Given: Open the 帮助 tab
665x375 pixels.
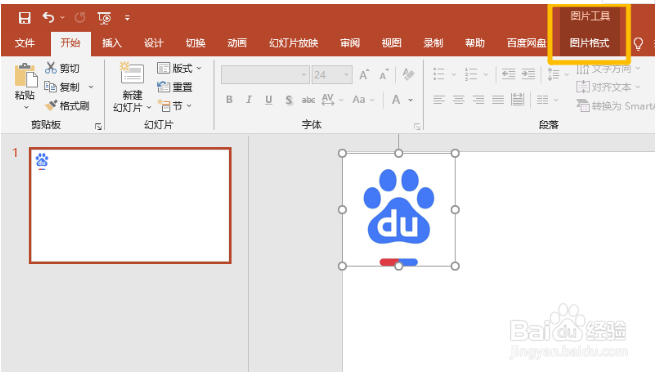Looking at the screenshot, I should click(475, 43).
